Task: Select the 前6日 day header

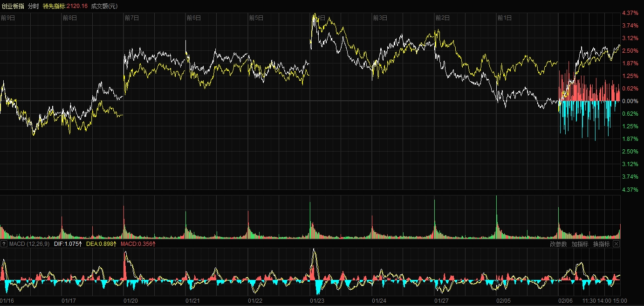Action: (194, 18)
